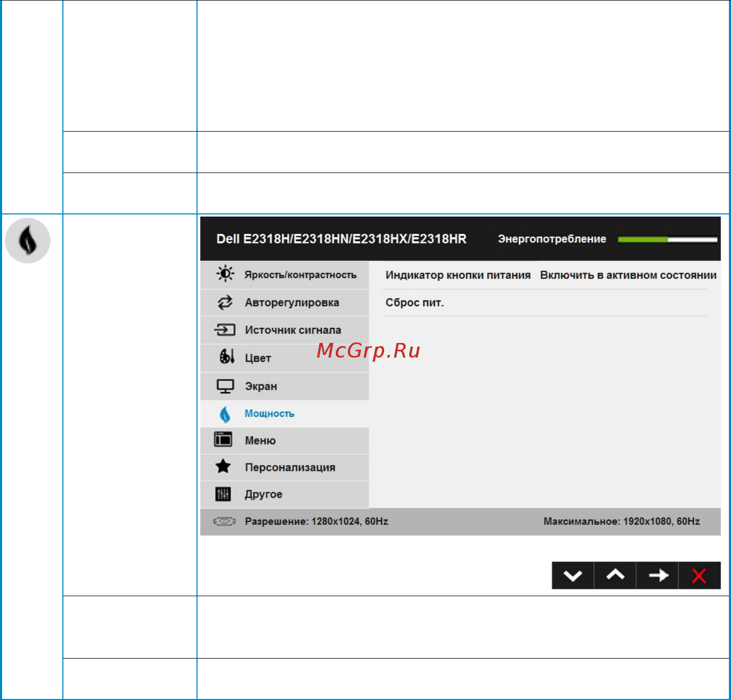Image resolution: width=731 pixels, height=700 pixels.
Task: Select the highlighted Мощность menu item
Action: click(285, 414)
